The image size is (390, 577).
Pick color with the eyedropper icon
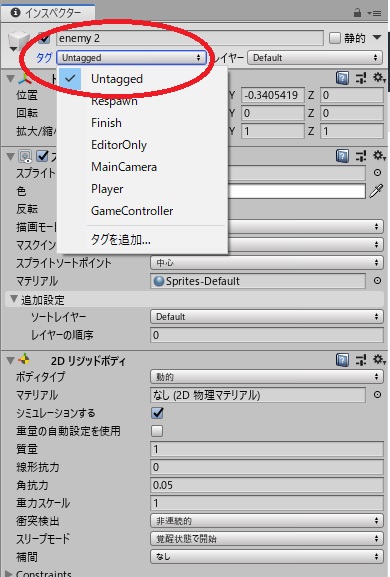click(376, 191)
